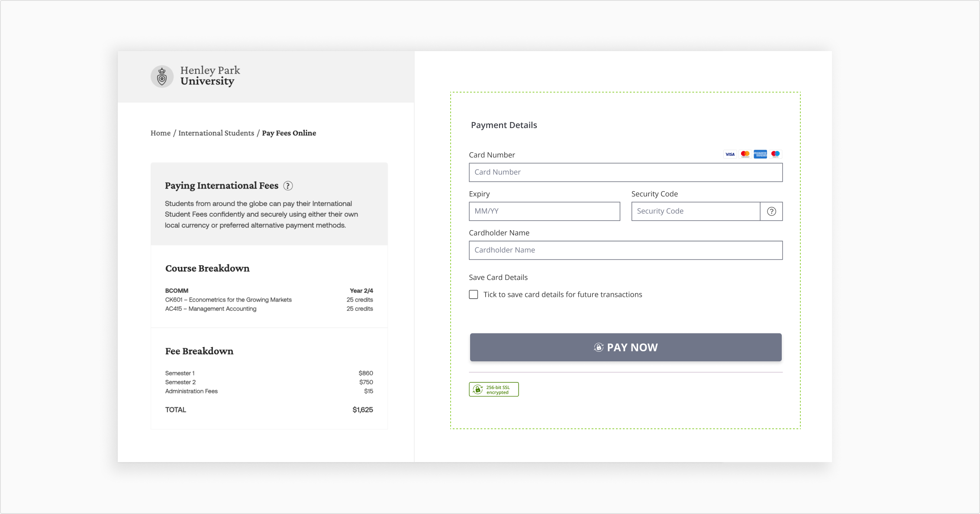This screenshot has width=980, height=514.
Task: Click into the Security Code field
Action: [695, 211]
